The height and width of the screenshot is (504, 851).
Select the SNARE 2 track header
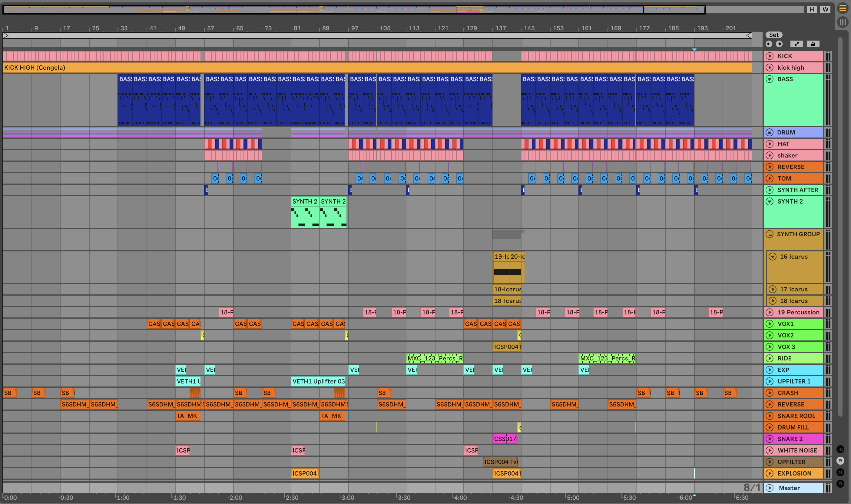pyautogui.click(x=796, y=439)
